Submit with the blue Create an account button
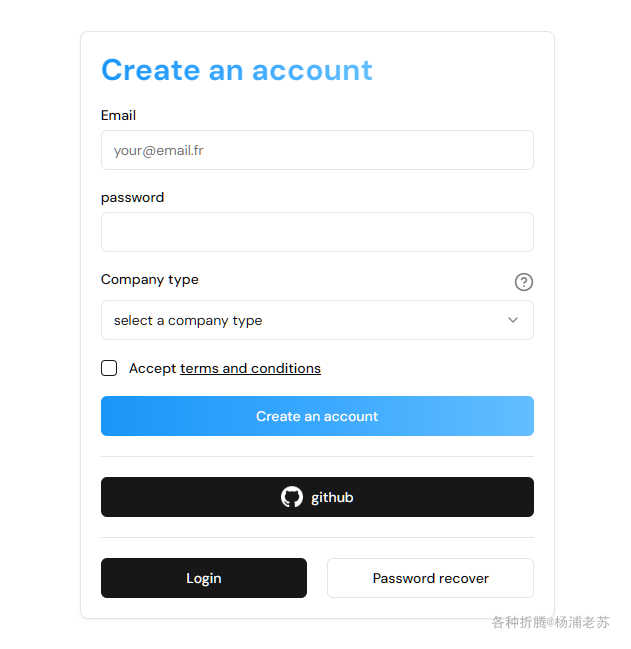Viewport: 631px width, 649px height. tap(317, 416)
